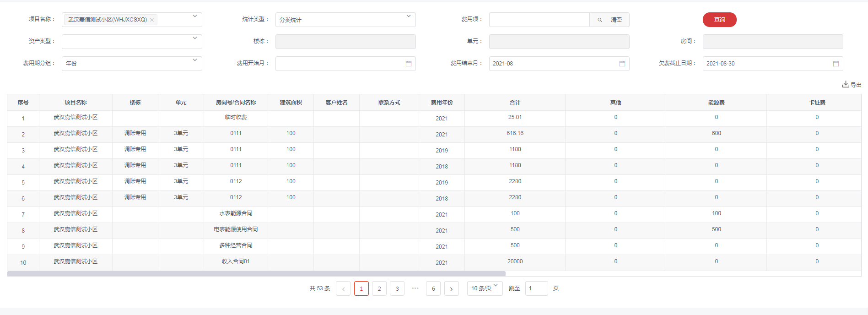Go to page 6
Viewport: 868px width, 315px height.
pos(433,288)
